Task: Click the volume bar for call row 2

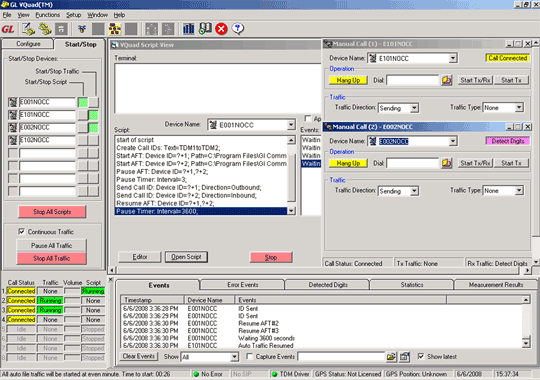Action: 72,301
